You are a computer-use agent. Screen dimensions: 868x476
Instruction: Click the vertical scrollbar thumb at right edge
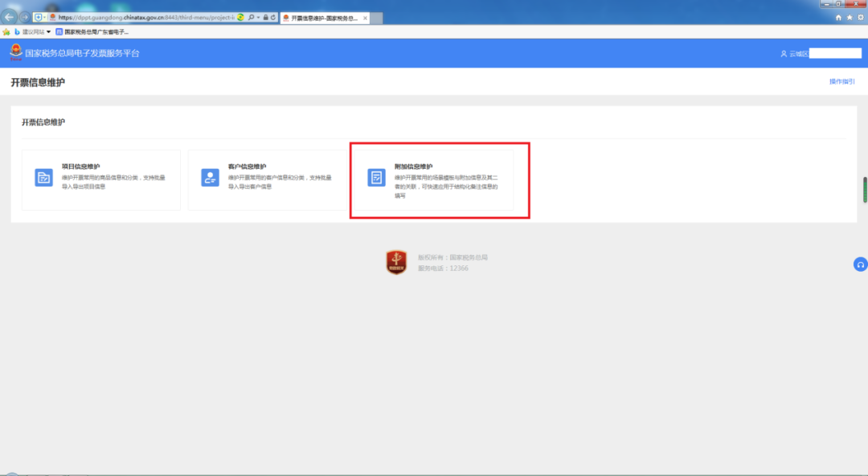(865, 190)
